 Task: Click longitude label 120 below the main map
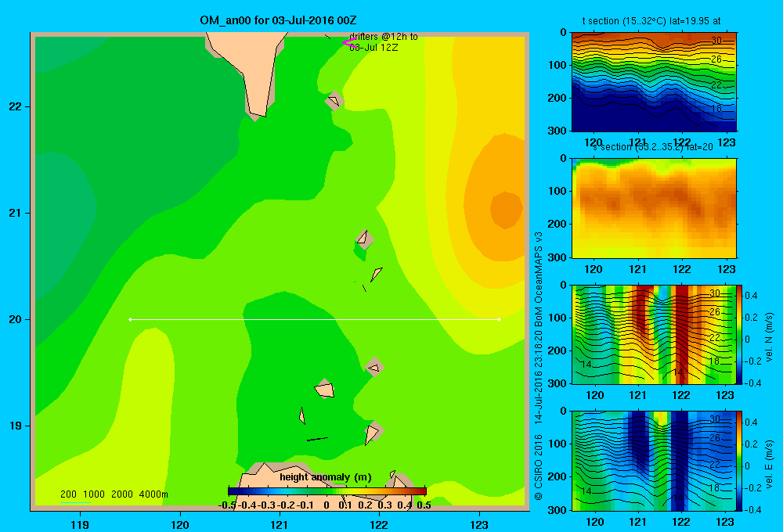click(x=180, y=524)
